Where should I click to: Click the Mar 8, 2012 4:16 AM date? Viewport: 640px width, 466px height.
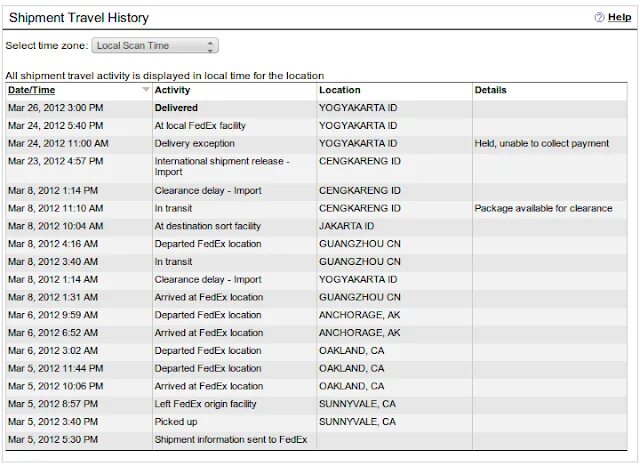coord(53,244)
